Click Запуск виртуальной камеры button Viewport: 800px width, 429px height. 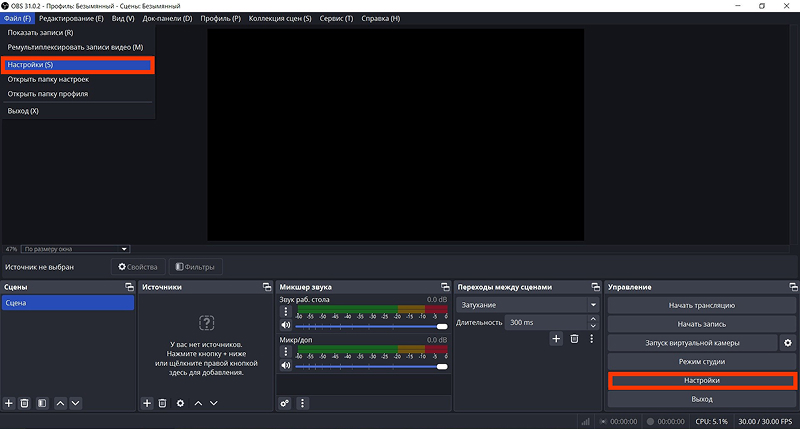(x=692, y=343)
